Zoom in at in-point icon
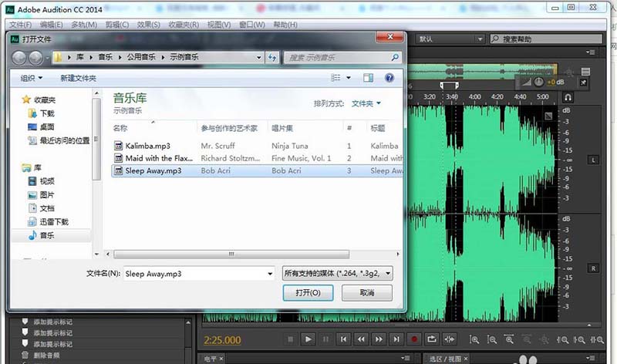 (562, 339)
